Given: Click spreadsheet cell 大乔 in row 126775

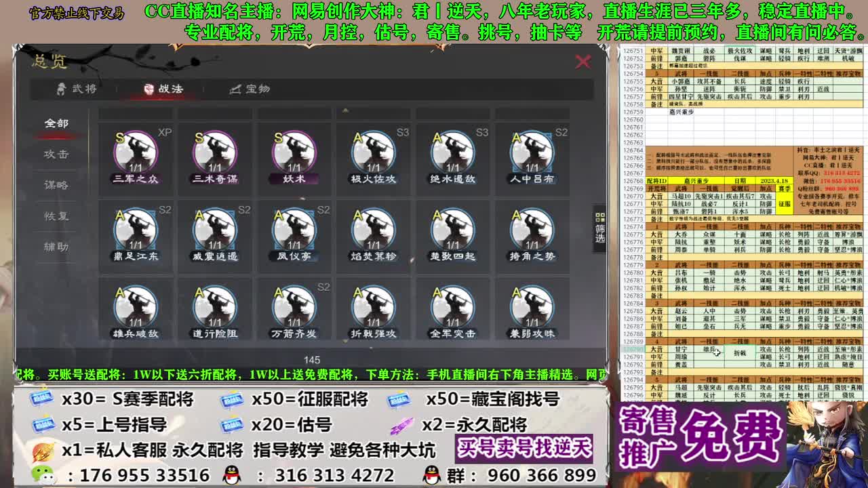Looking at the screenshot, I should 680,235.
